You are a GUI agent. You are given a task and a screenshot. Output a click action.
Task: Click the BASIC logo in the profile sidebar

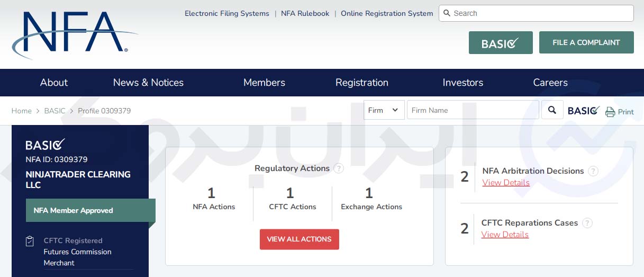45,145
